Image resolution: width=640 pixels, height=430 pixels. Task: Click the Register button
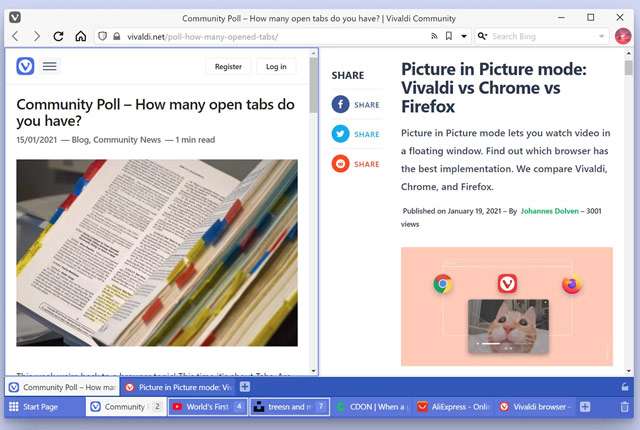point(228,66)
